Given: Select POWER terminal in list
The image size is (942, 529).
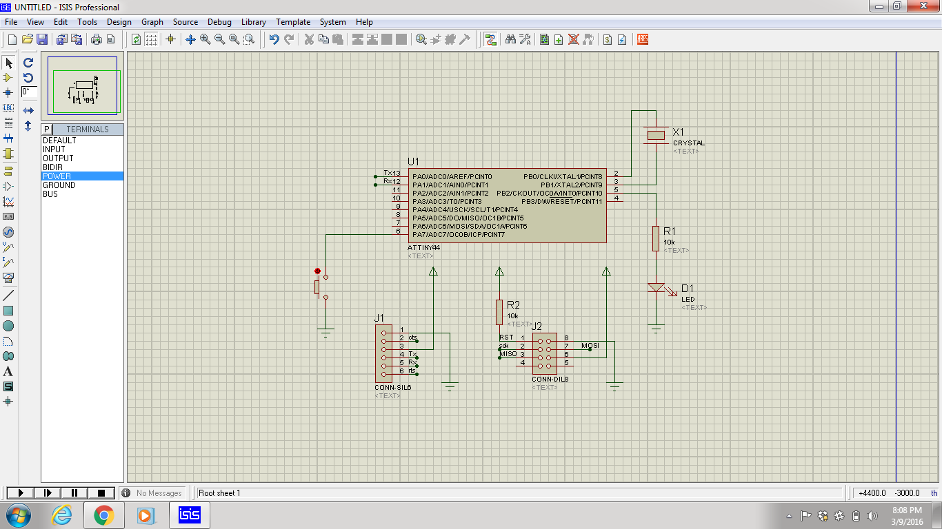Looking at the screenshot, I should [x=82, y=177].
